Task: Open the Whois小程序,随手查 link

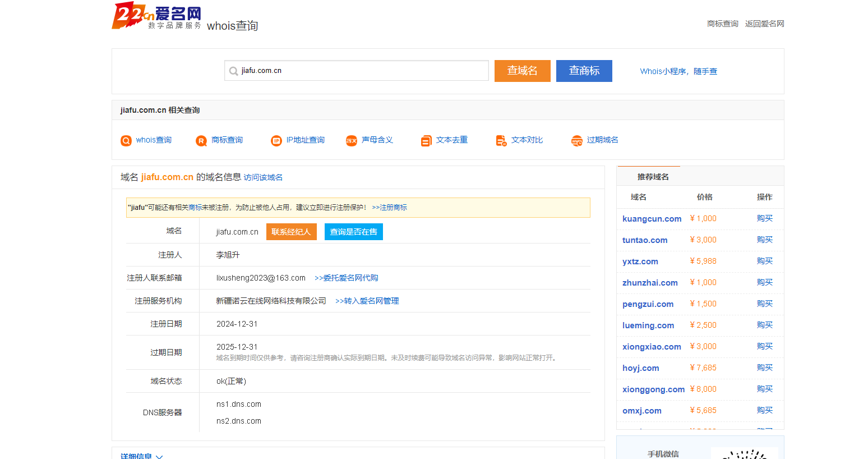Action: pyautogui.click(x=678, y=71)
